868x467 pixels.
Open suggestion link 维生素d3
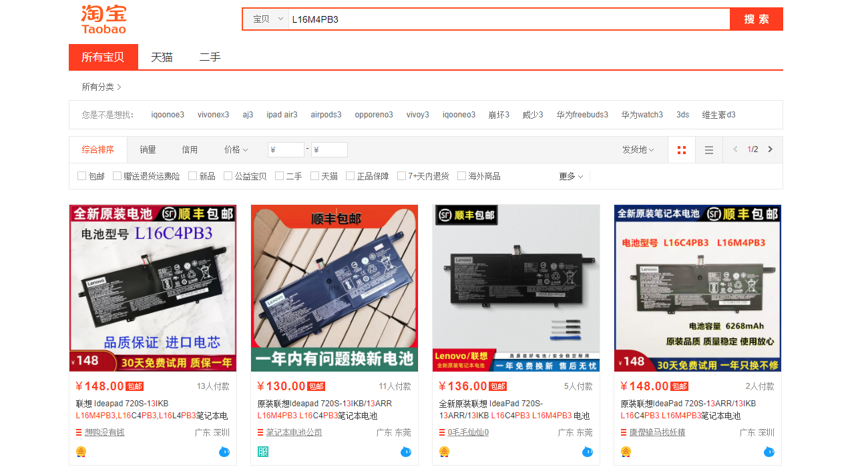click(718, 115)
